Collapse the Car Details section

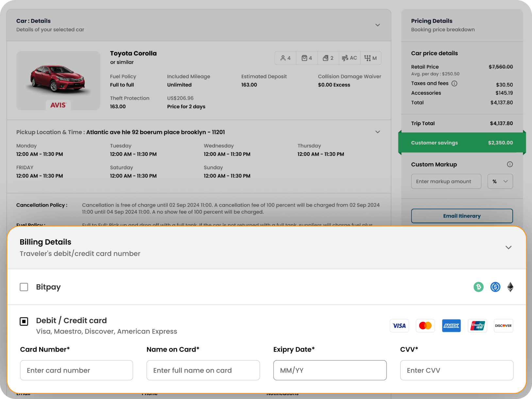(377, 25)
